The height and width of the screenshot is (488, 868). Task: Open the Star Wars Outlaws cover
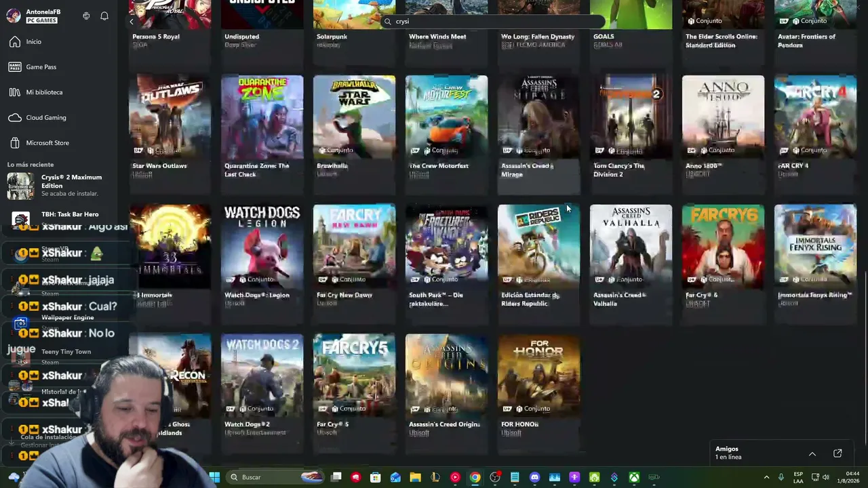pyautogui.click(x=170, y=117)
